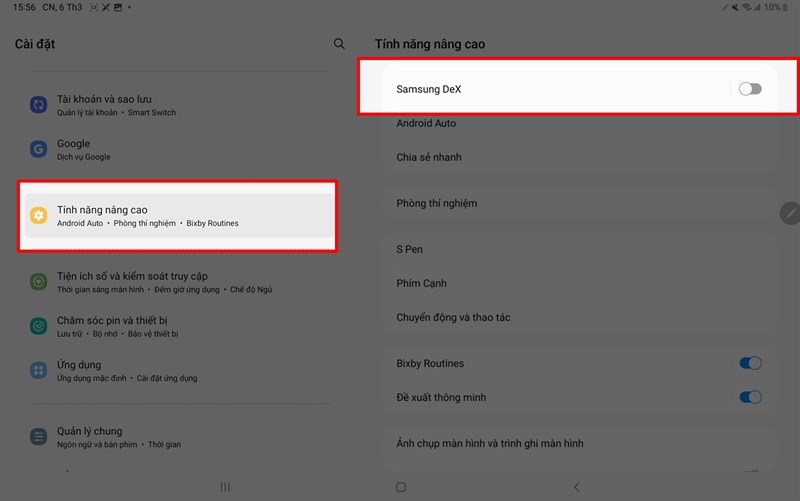Tap the Back navigation arrow
This screenshot has height=501, width=800.
(x=577, y=487)
